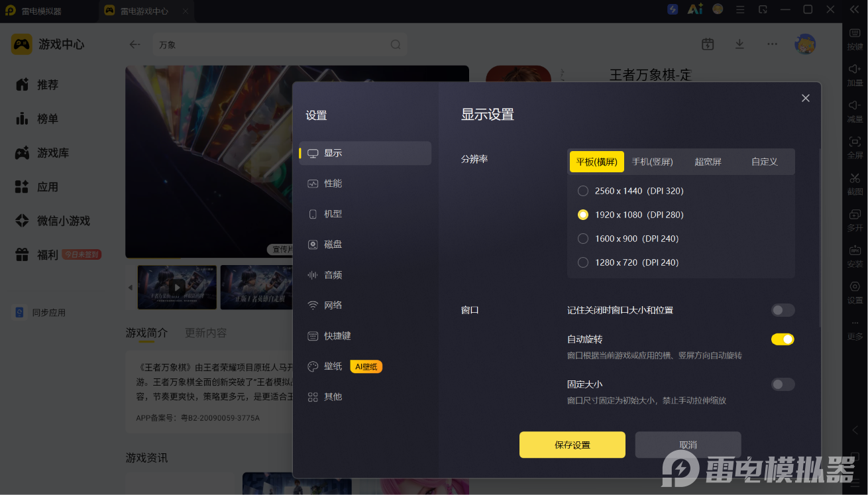Turn off the 自动旋转 switch
The height and width of the screenshot is (495, 868).
(783, 339)
